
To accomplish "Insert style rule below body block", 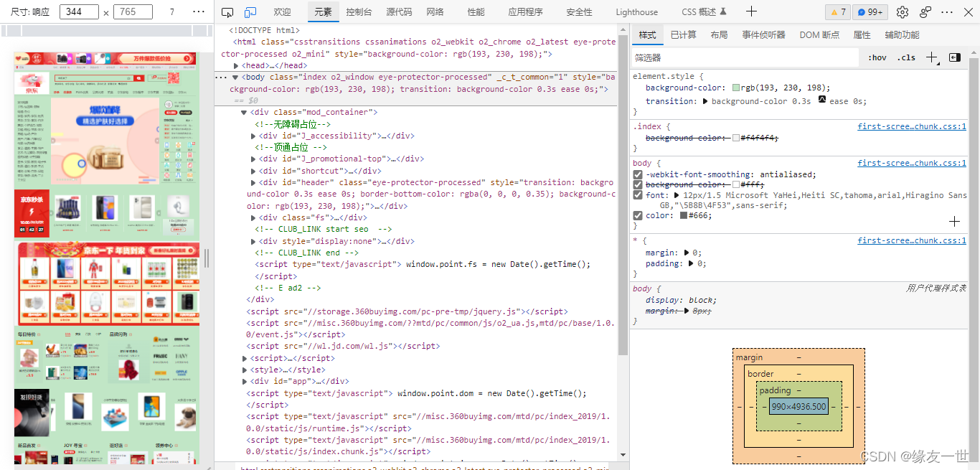I will click(x=954, y=222).
